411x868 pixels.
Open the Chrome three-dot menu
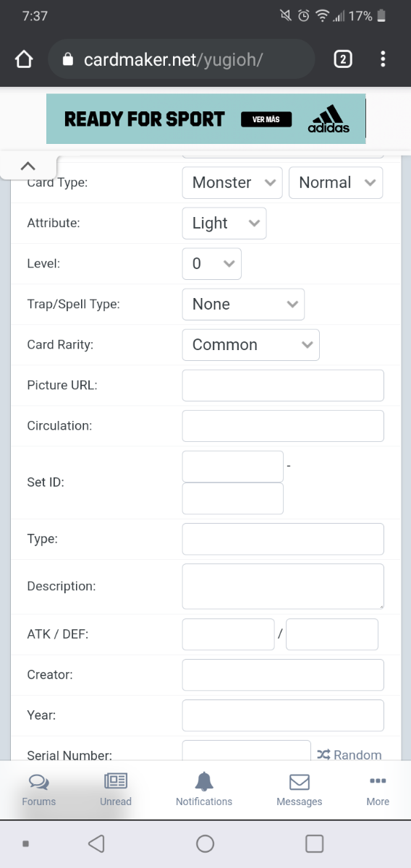click(x=383, y=59)
